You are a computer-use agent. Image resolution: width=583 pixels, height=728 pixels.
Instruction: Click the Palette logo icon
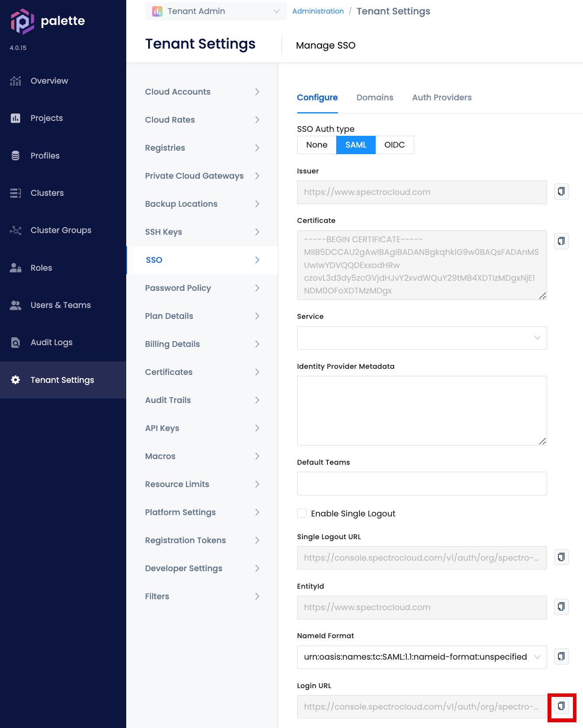click(22, 21)
